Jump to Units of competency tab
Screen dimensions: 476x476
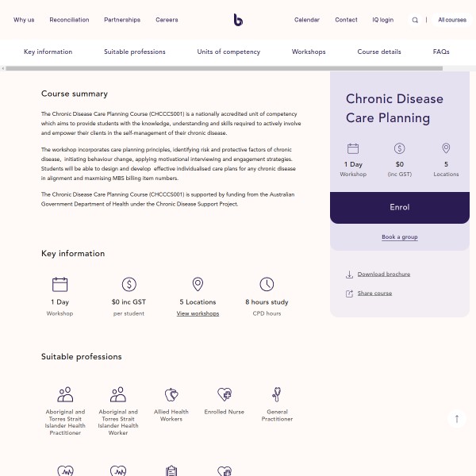click(x=228, y=52)
